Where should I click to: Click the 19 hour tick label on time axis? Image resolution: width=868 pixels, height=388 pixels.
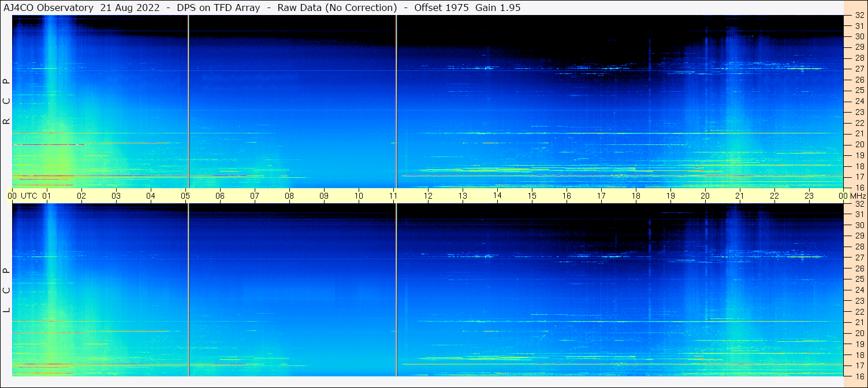(670, 196)
